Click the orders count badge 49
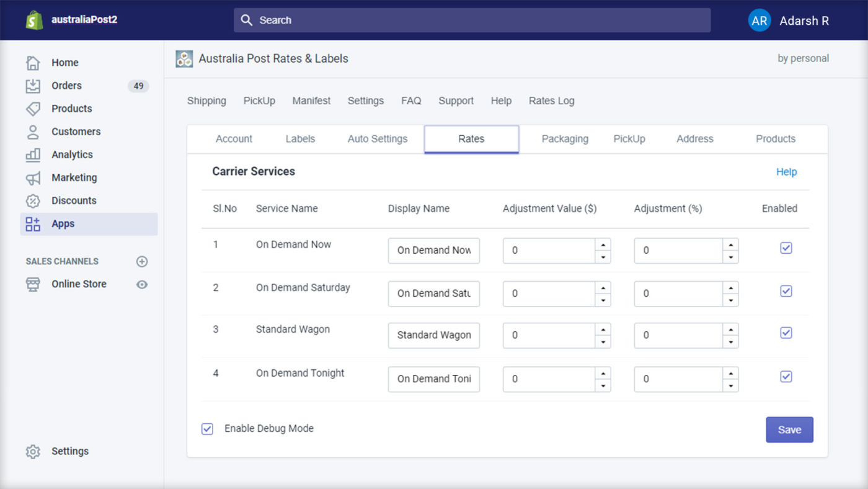The width and height of the screenshot is (868, 489). pos(138,86)
